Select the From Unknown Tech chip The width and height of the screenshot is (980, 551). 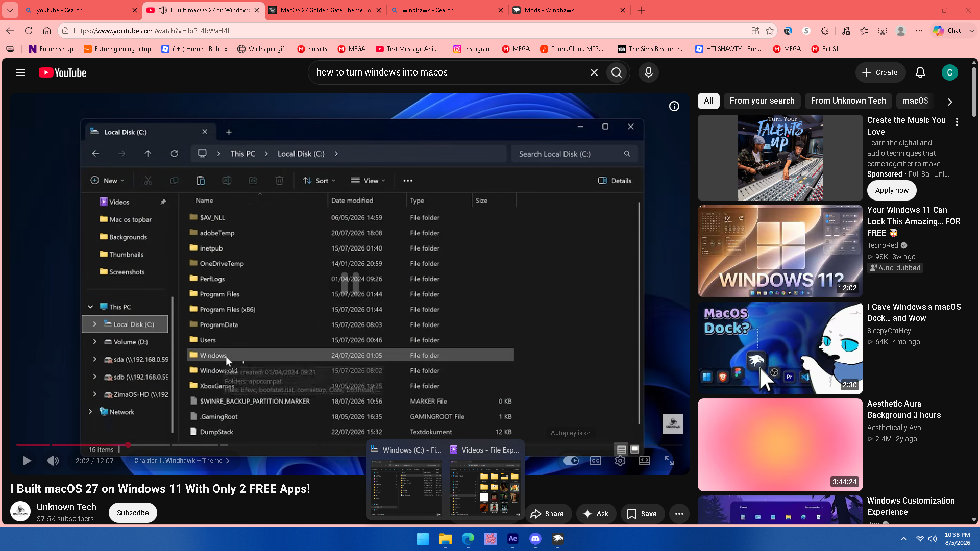pos(848,101)
